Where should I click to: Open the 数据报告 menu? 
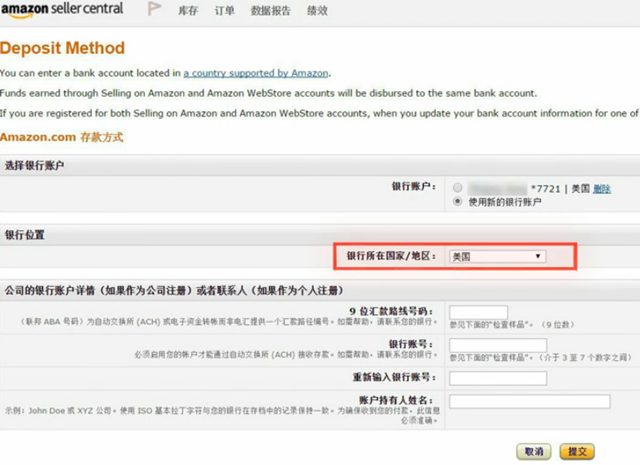coord(271,11)
